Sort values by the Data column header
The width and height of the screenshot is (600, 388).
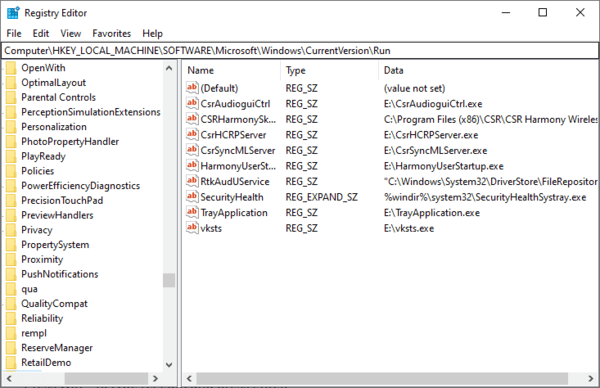click(489, 70)
